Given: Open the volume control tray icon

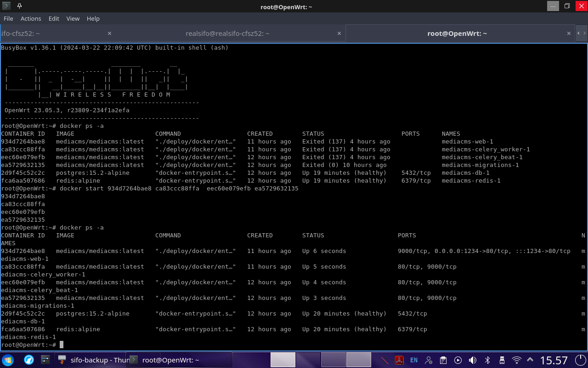Looking at the screenshot, I should (x=473, y=360).
